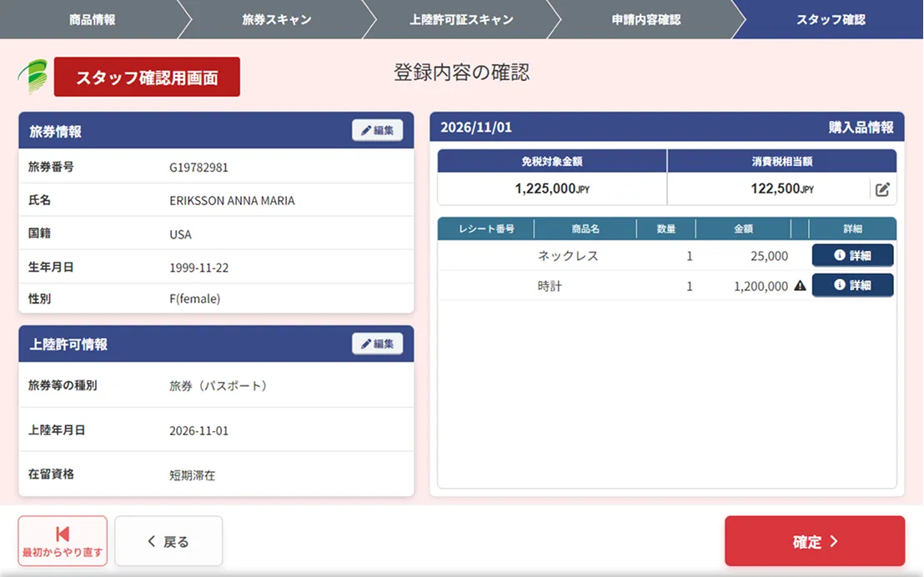The width and height of the screenshot is (924, 577).
Task: Click the 免税対象金額 header
Action: click(551, 161)
